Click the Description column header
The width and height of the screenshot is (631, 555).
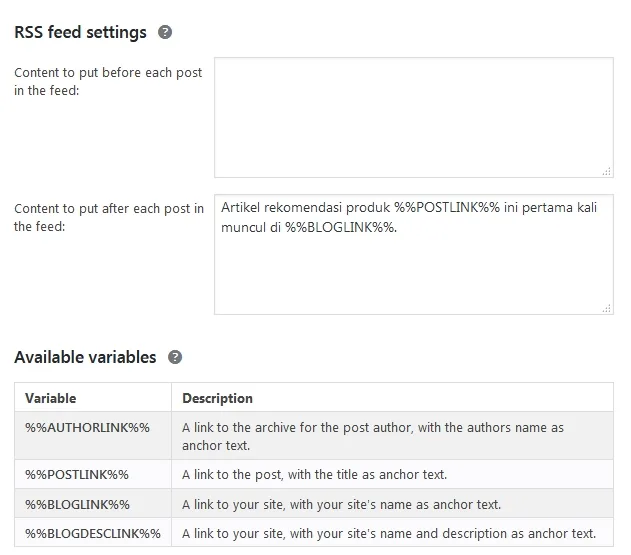[x=217, y=398]
